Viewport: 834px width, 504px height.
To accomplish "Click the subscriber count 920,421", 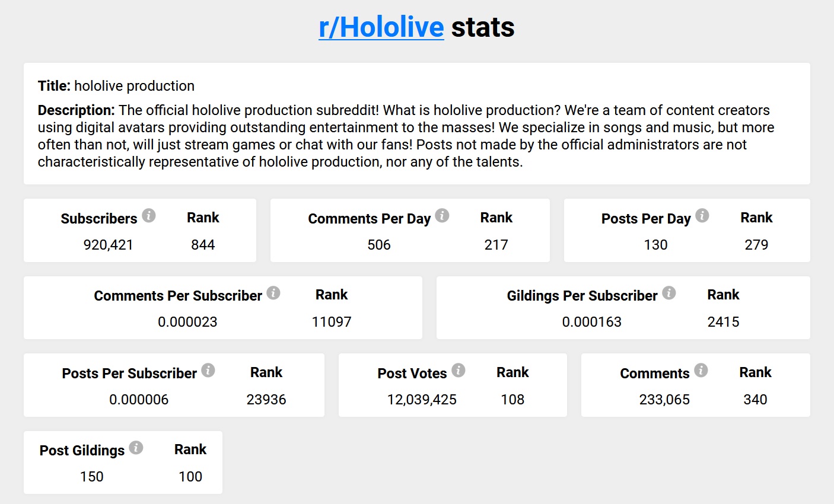I will pos(109,245).
